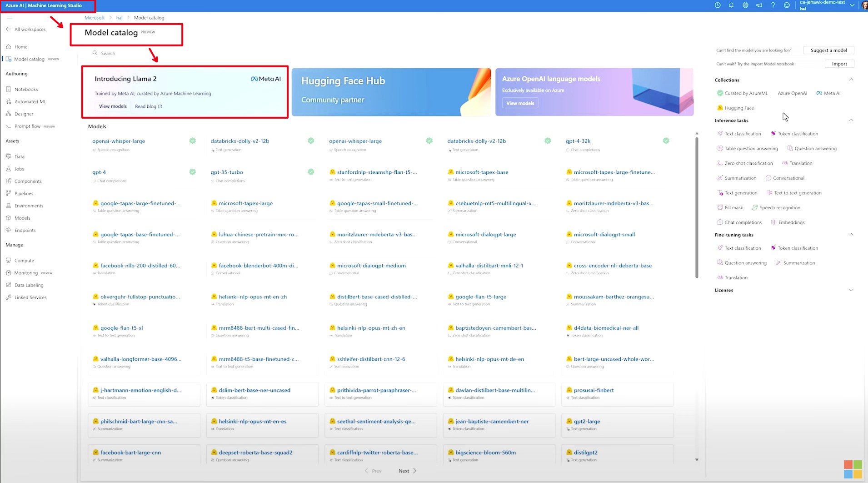Click the Monitoring sidebar icon
The image size is (868, 483).
[x=8, y=273]
